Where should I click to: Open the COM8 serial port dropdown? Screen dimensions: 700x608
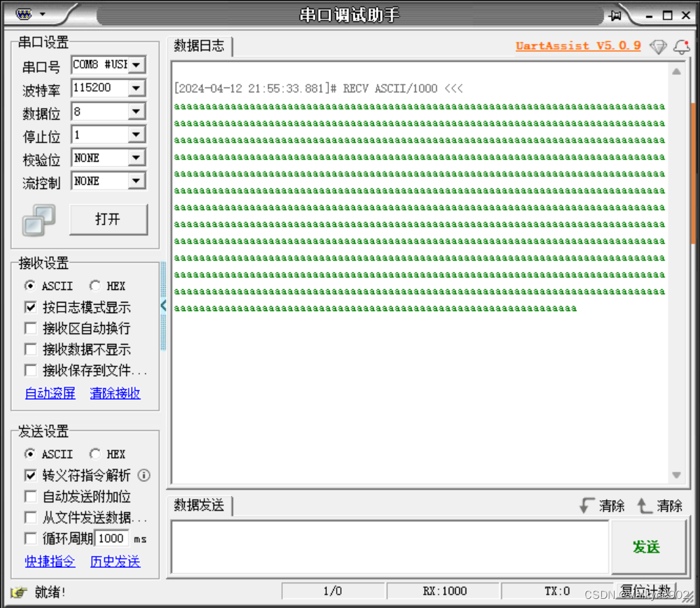[x=136, y=64]
